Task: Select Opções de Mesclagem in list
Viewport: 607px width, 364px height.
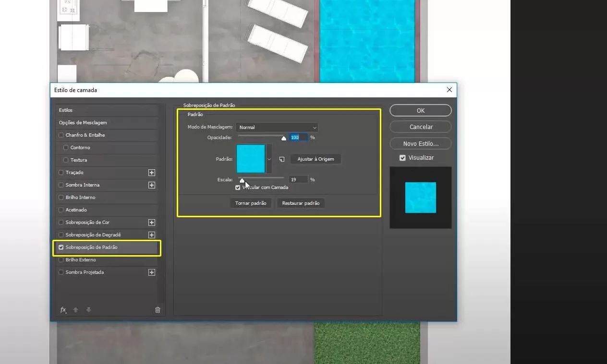Action: click(x=83, y=123)
